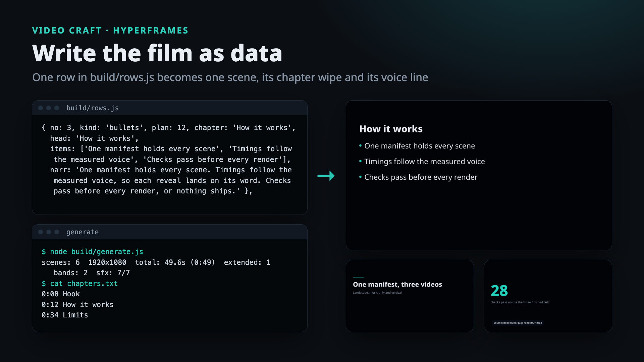Click the leftmost window dot beside build/rows.js
Screen dimensions: 644x362
pyautogui.click(x=41, y=108)
